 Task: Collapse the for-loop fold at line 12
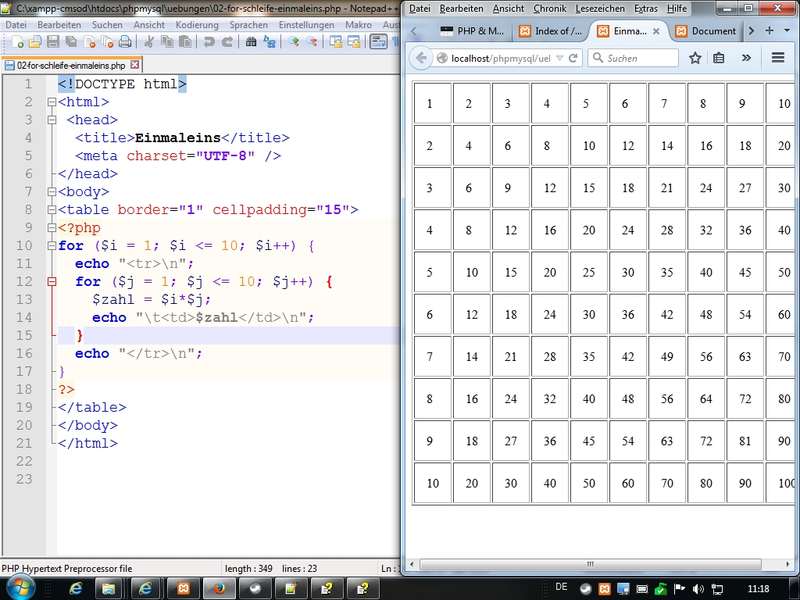53,282
